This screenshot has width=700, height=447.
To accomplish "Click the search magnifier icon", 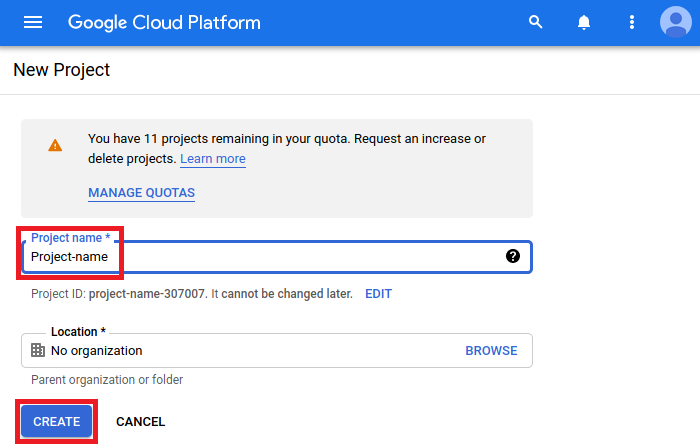I will click(536, 22).
